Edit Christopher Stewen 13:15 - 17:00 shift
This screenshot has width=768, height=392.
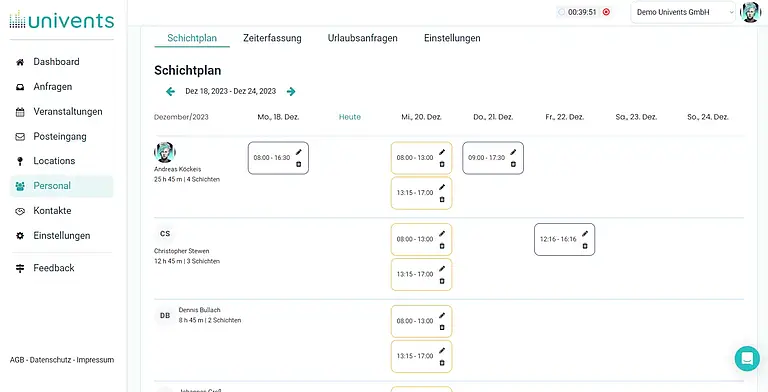click(442, 269)
